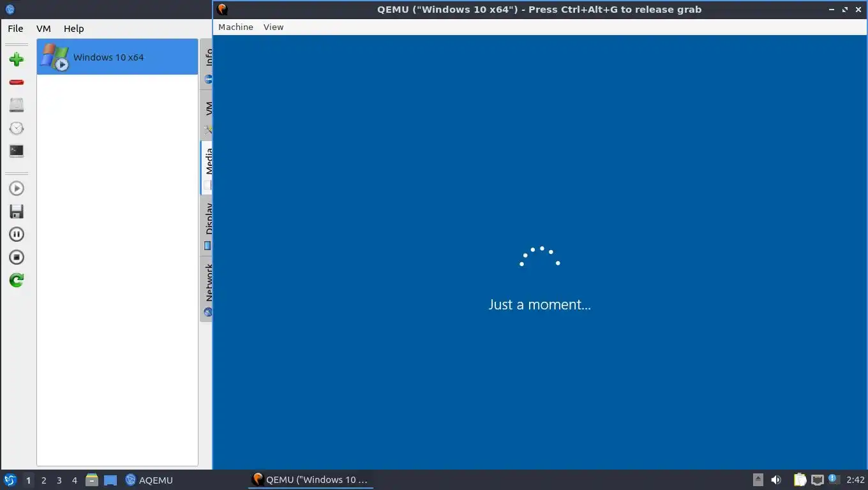Switch to the VM vertical tab
This screenshot has width=868, height=490.
coord(207,115)
